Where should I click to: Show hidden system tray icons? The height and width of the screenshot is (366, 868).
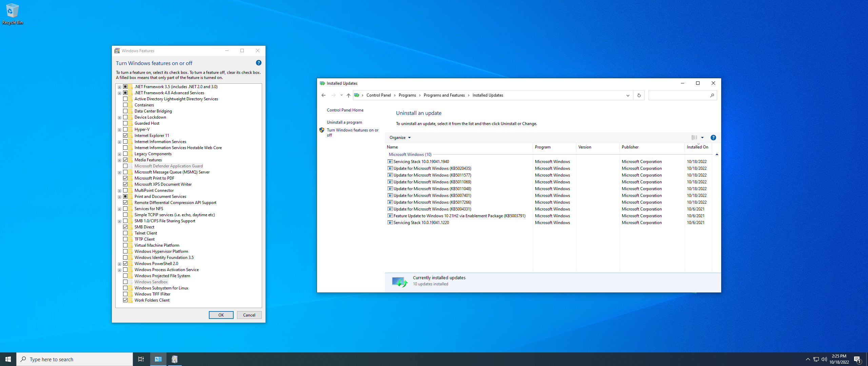pyautogui.click(x=808, y=359)
